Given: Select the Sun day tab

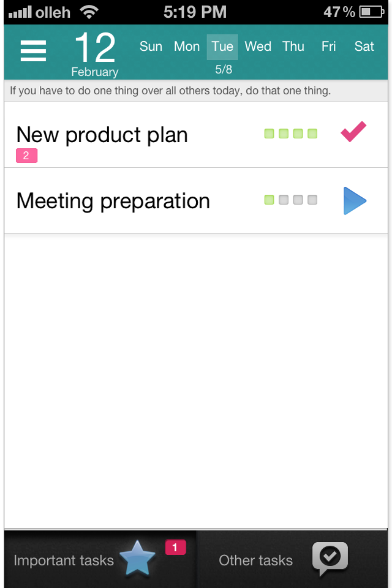Looking at the screenshot, I should [151, 47].
